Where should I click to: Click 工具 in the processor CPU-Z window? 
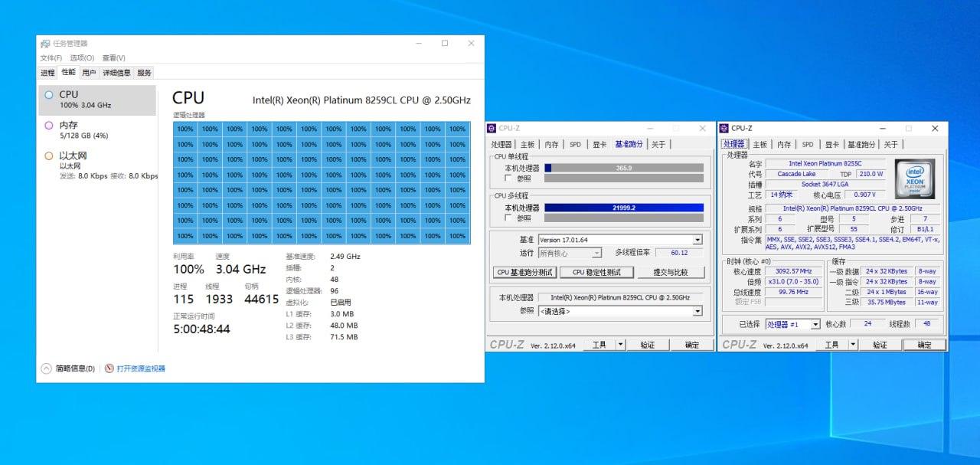coord(832,345)
